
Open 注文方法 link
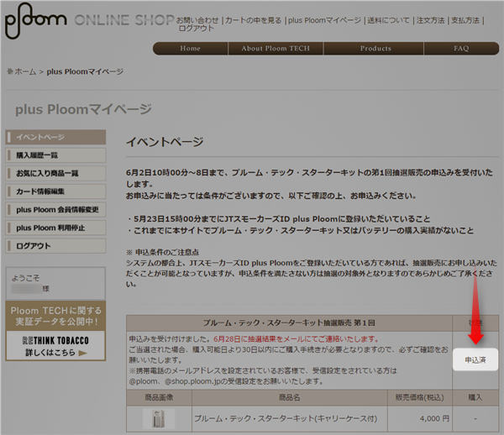click(x=430, y=20)
